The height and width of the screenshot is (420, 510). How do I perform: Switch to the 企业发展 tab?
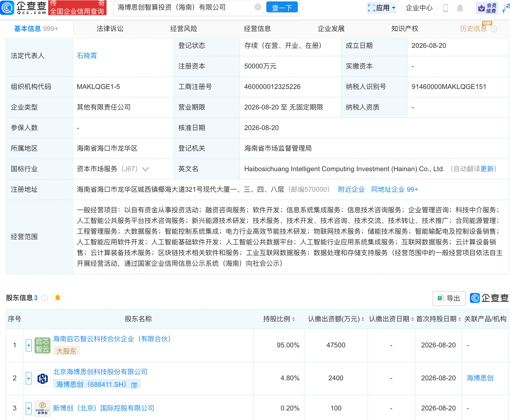point(331,29)
